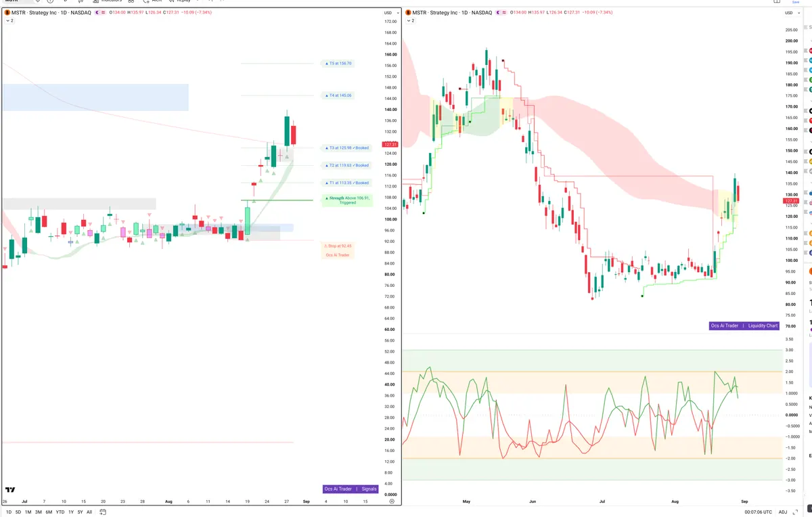The width and height of the screenshot is (812, 517).
Task: Click the Alert button in top toolbar
Action: pyautogui.click(x=152, y=2)
